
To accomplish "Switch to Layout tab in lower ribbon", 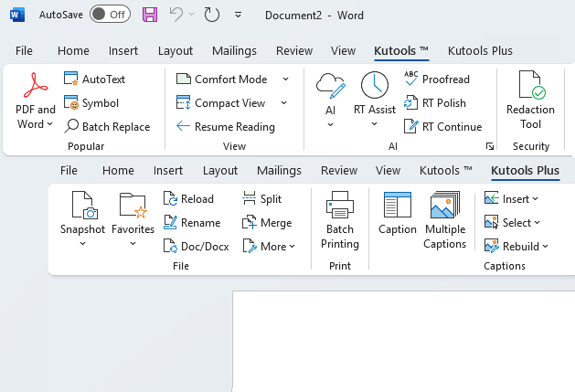I will (x=220, y=171).
